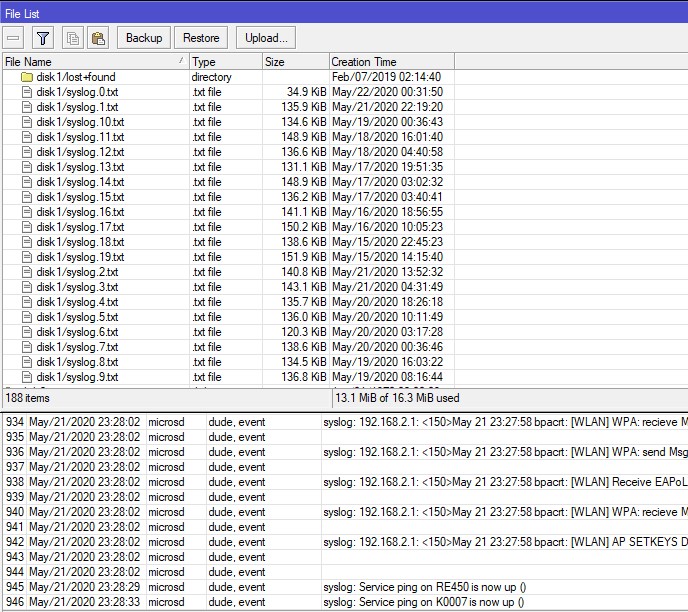
Task: Click creation time Feb/07/2019 02:14:40
Action: click(387, 77)
